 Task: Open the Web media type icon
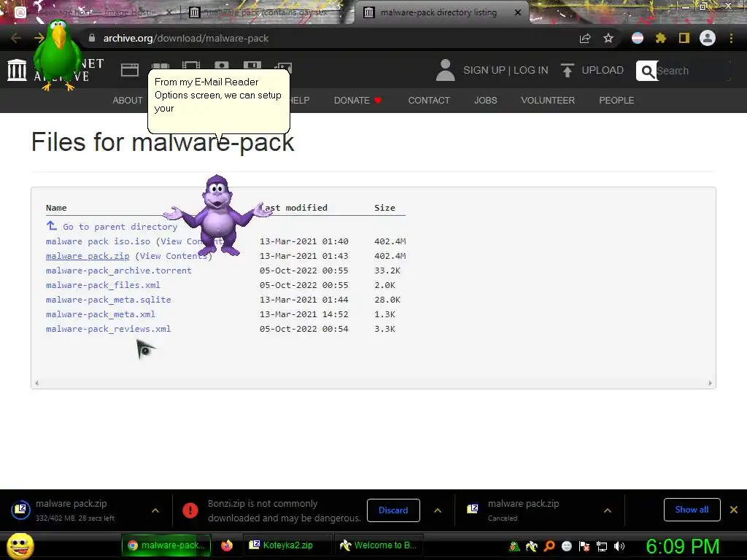[x=130, y=70]
